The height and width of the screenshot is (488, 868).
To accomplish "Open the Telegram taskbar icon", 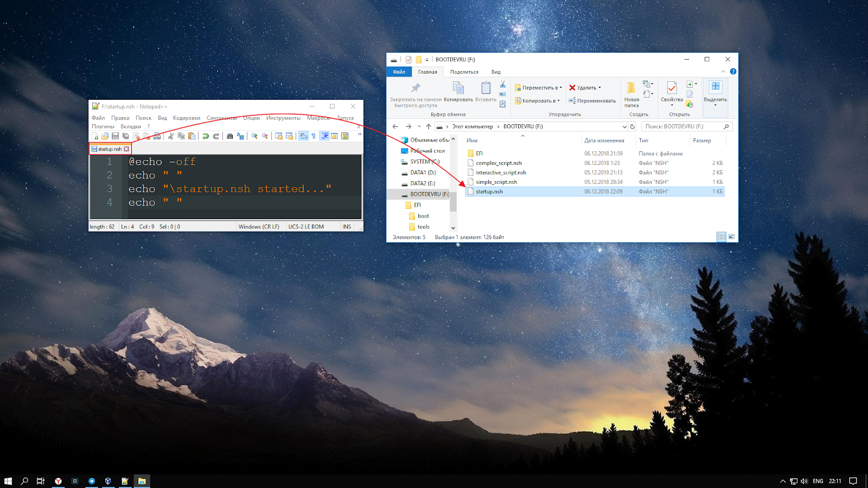I will (92, 481).
